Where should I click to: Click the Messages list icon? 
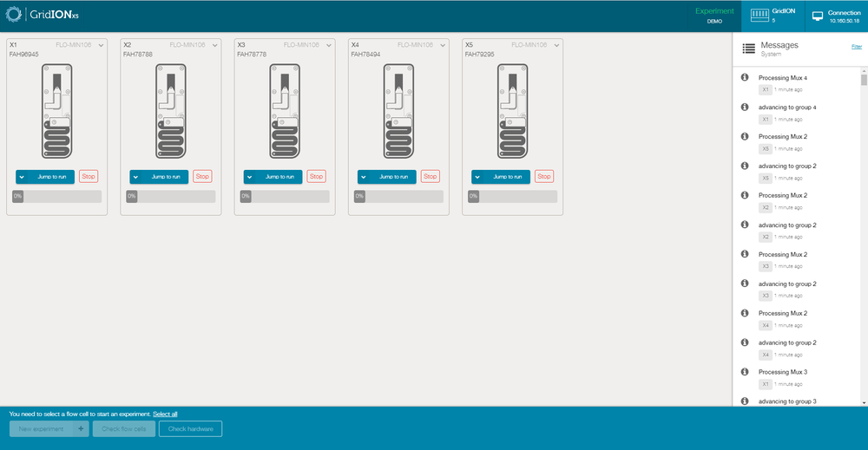coord(748,49)
